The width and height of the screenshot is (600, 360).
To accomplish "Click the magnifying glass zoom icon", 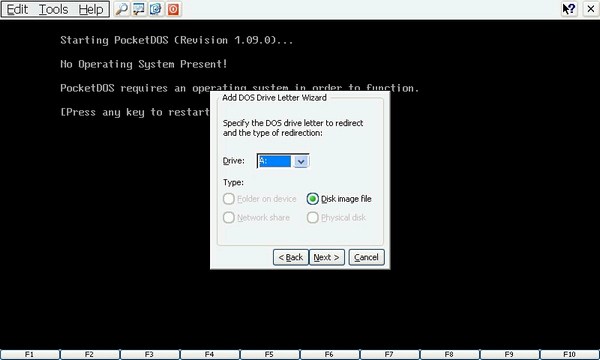I will click(x=122, y=9).
